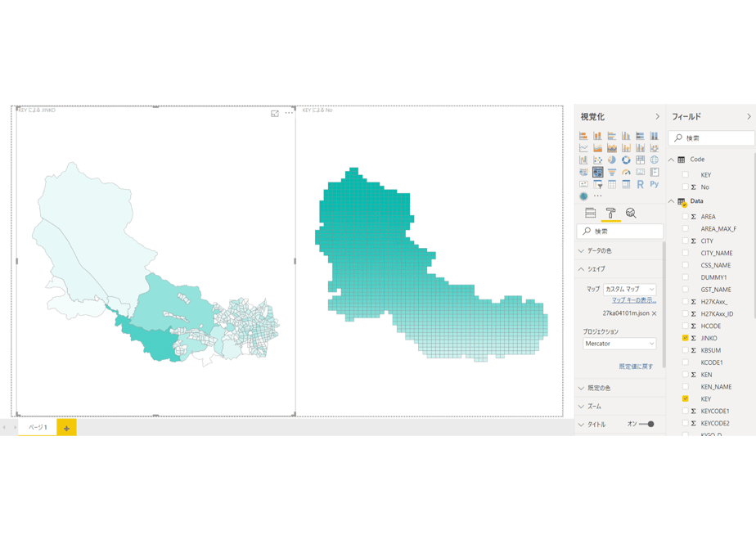Screen dimensions: 756x540
Task: Check the No field under Code
Action: pos(685,187)
